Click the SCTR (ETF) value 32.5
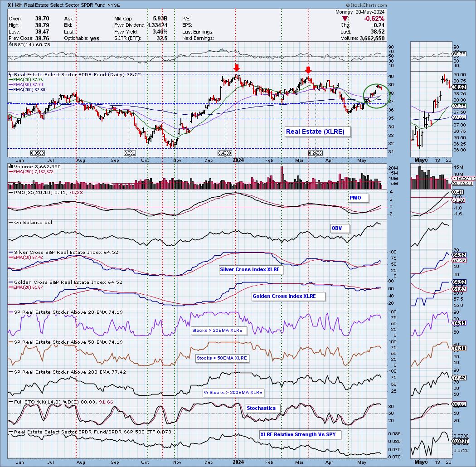The image size is (476, 467). click(162, 38)
